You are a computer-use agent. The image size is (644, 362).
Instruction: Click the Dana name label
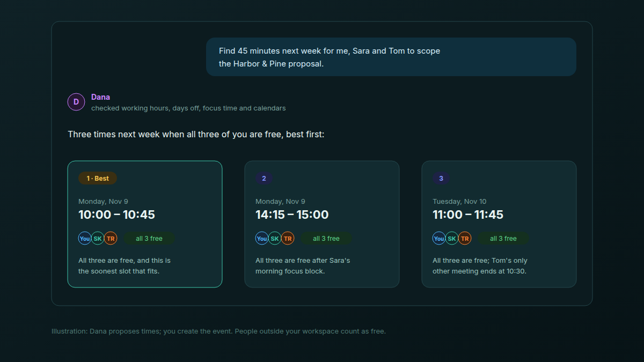pyautogui.click(x=100, y=97)
